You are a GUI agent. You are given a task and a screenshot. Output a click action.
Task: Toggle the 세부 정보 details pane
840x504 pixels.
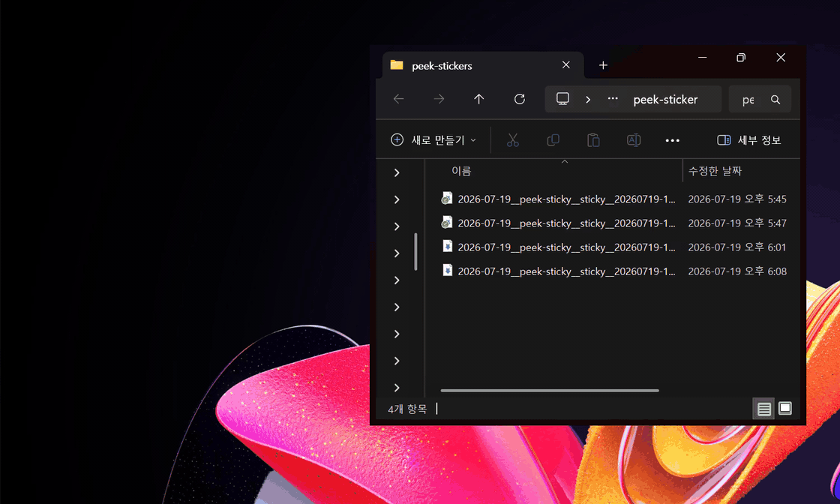(x=749, y=140)
